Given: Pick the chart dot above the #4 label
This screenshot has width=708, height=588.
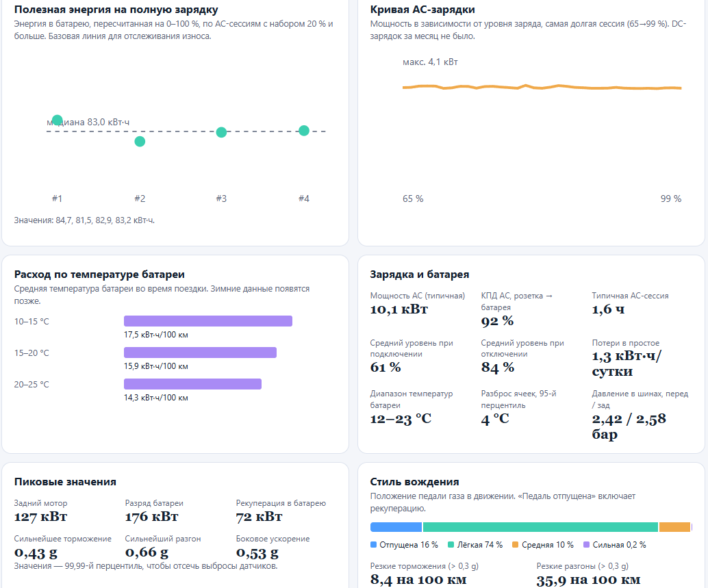Looking at the screenshot, I should (304, 131).
